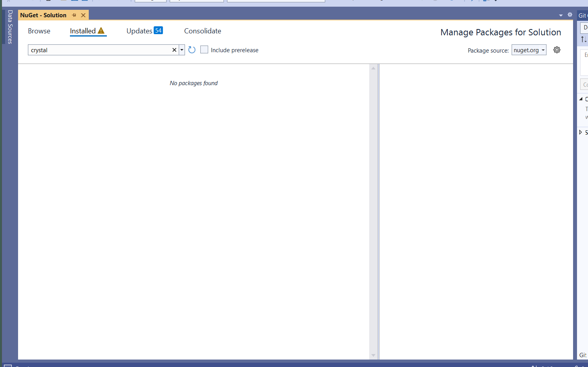Open the search history dropdown arrow
Viewport: 588px width, 367px height.
coord(182,50)
